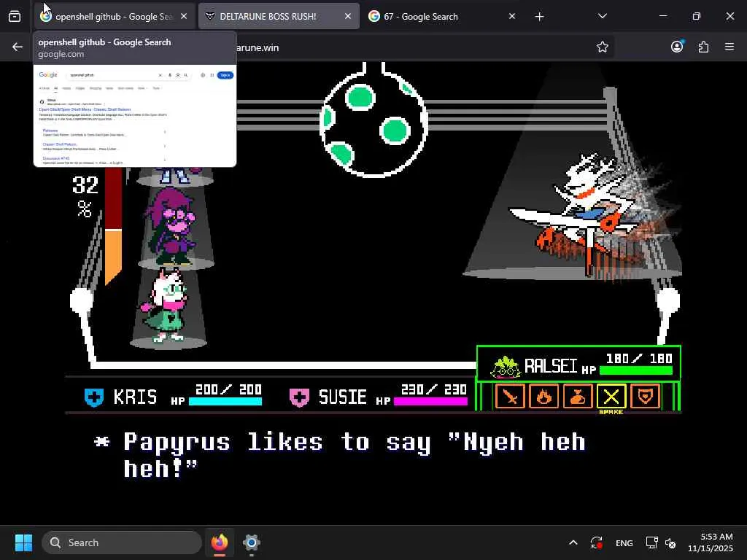Click Susie's 230/ 230 HP value

433,389
